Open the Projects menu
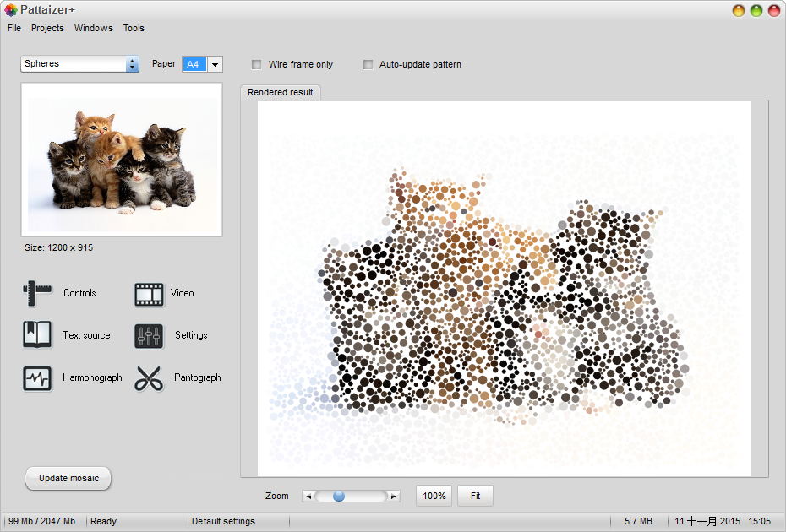 [47, 28]
